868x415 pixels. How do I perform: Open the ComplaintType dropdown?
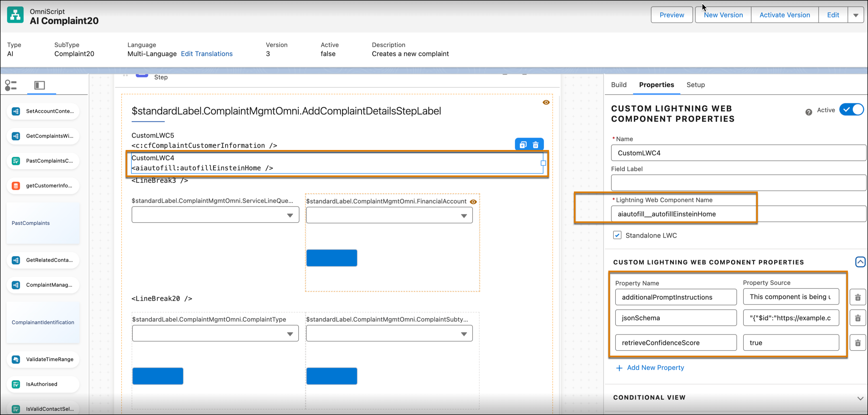pyautogui.click(x=215, y=333)
